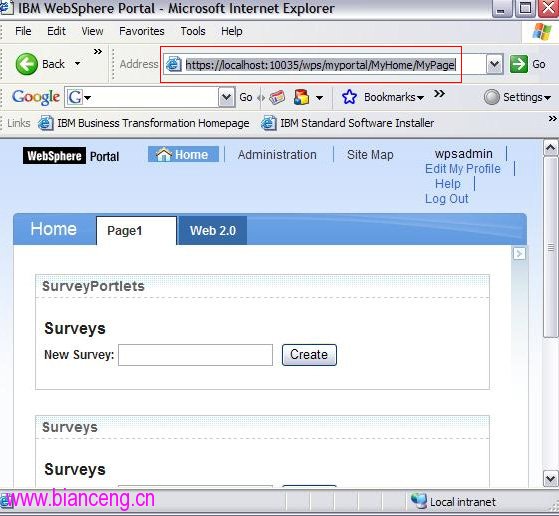559x516 pixels.
Task: Click the green Go arrow icon
Action: (x=519, y=64)
